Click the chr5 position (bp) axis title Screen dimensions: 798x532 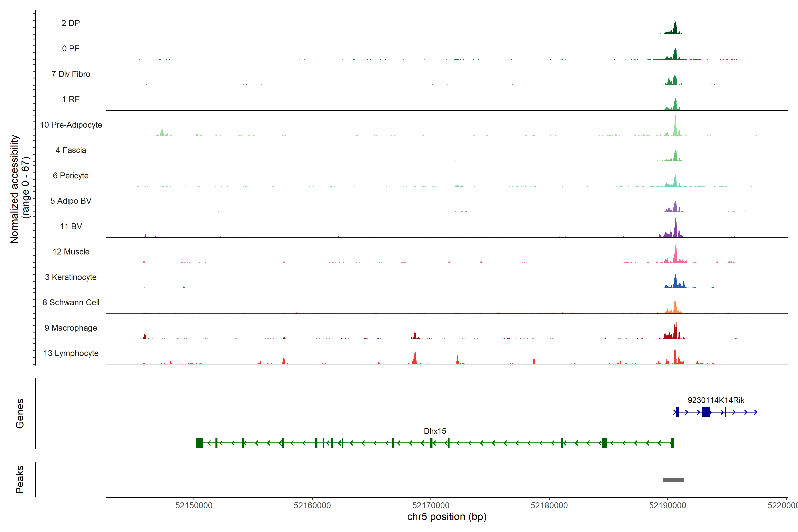tap(446, 517)
